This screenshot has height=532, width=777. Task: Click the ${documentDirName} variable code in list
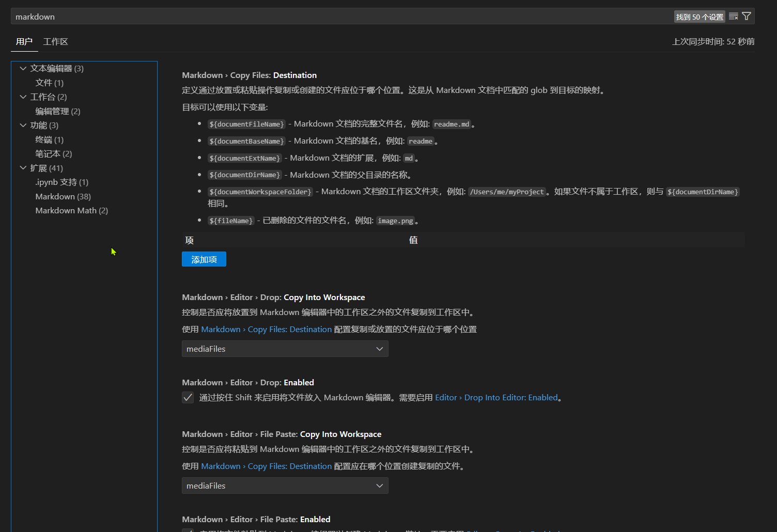pyautogui.click(x=245, y=175)
